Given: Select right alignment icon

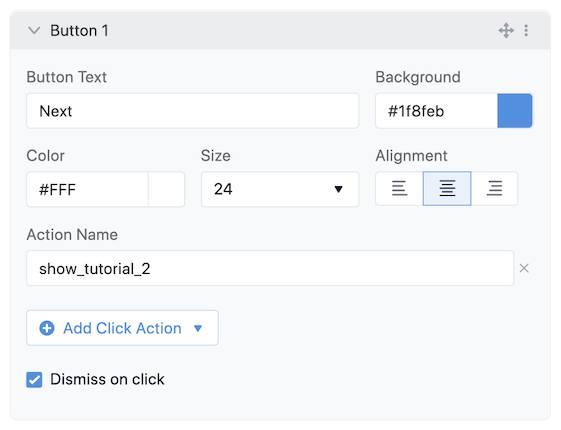Looking at the screenshot, I should (x=494, y=189).
